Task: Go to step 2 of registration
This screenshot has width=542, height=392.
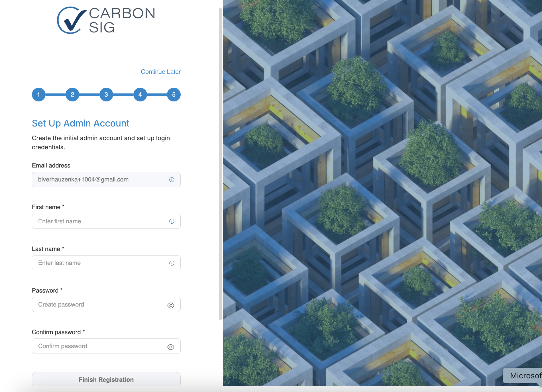Action: click(72, 95)
